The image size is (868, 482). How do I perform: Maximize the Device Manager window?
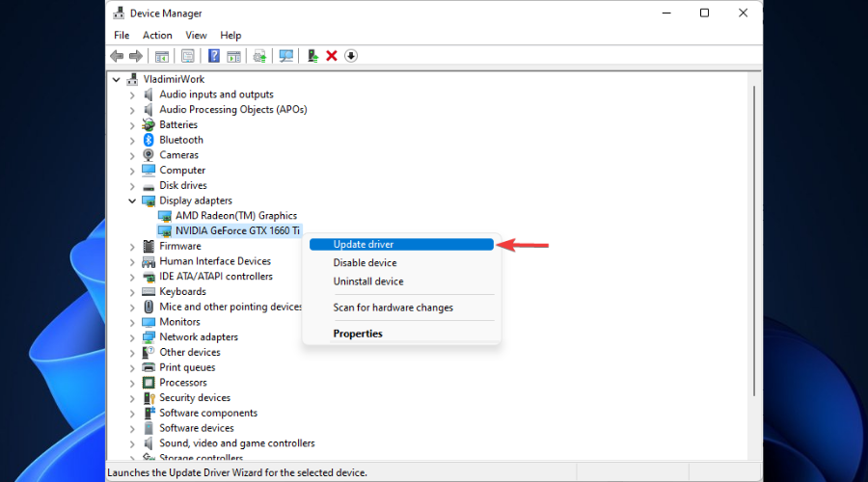coord(704,13)
